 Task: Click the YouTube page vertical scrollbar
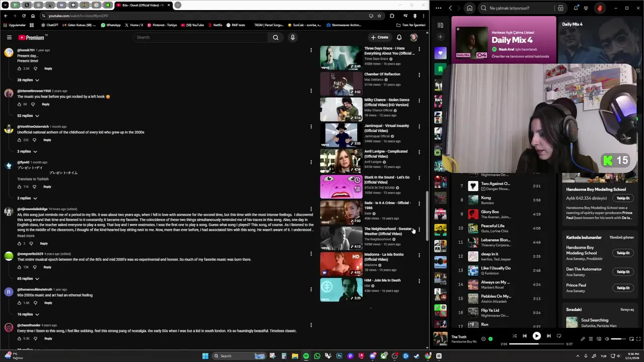[427, 216]
